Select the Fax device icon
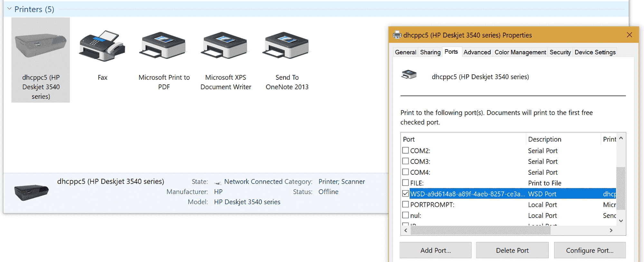 [x=102, y=46]
